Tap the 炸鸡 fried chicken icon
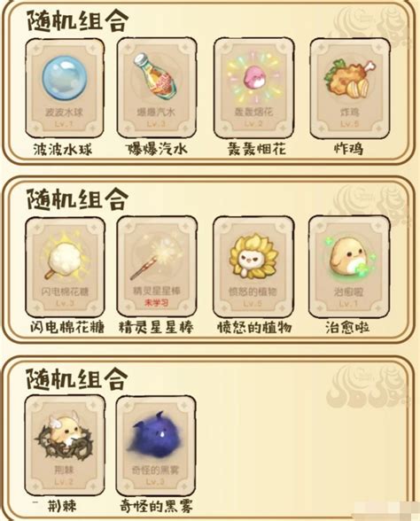 coord(350,79)
